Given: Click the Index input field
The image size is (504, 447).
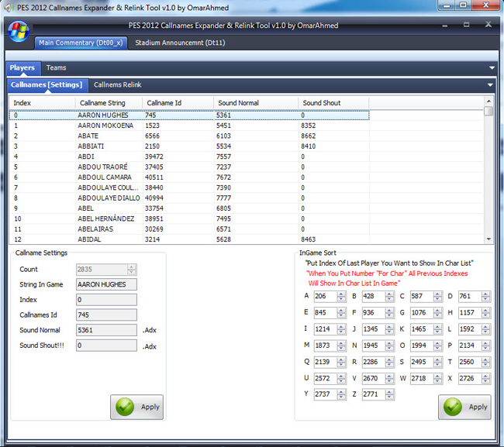Looking at the screenshot, I should click(x=106, y=300).
